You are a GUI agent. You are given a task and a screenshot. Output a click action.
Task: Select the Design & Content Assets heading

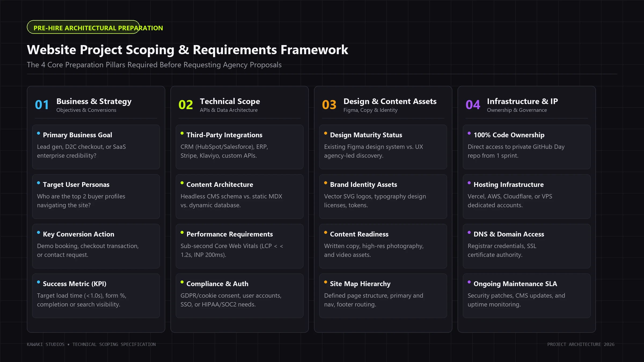390,101
